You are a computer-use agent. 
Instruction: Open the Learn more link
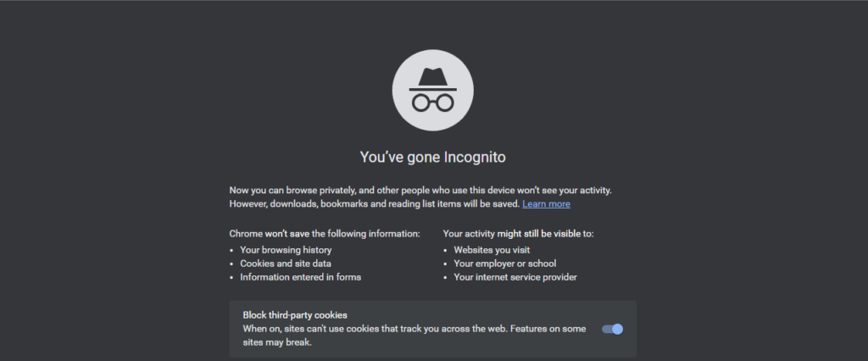(x=546, y=203)
